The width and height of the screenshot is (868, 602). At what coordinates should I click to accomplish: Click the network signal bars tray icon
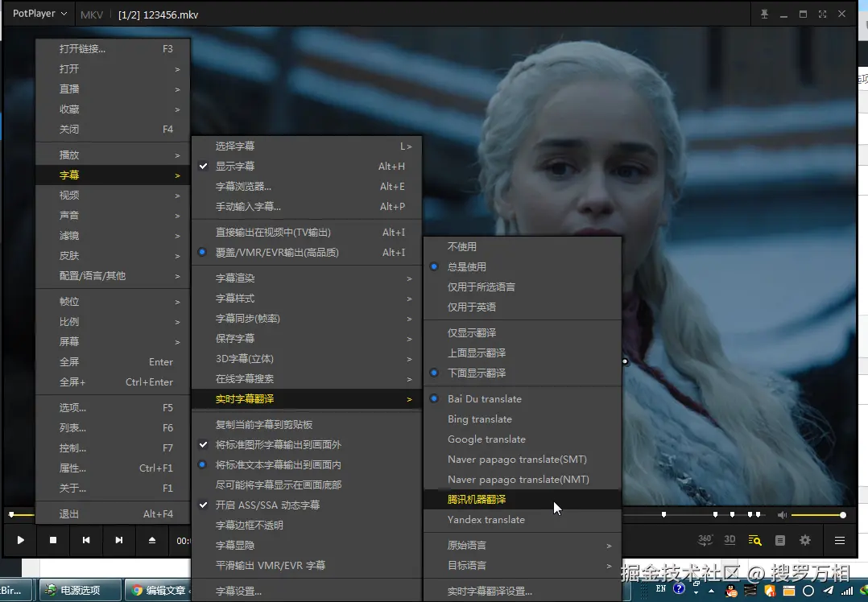(846, 591)
